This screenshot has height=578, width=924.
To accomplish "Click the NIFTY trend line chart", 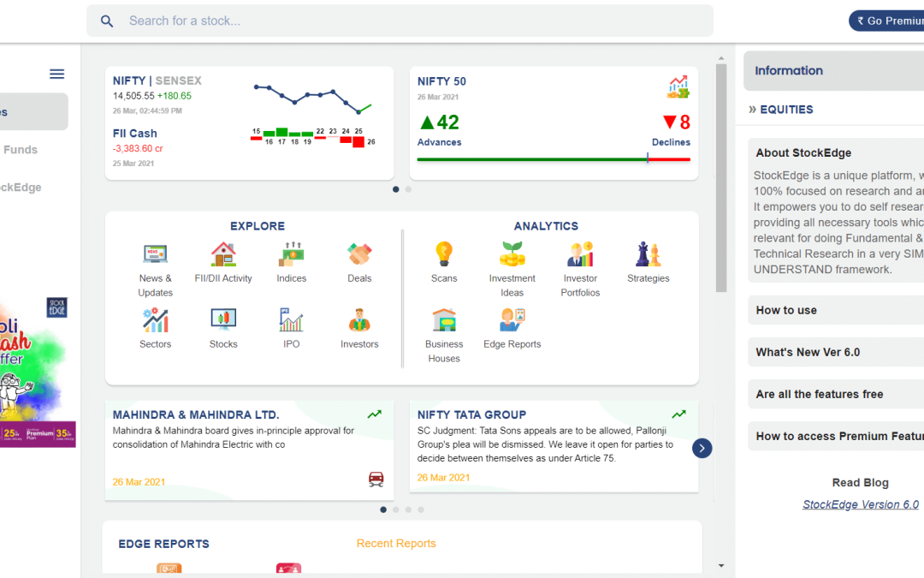I will coord(313,99).
